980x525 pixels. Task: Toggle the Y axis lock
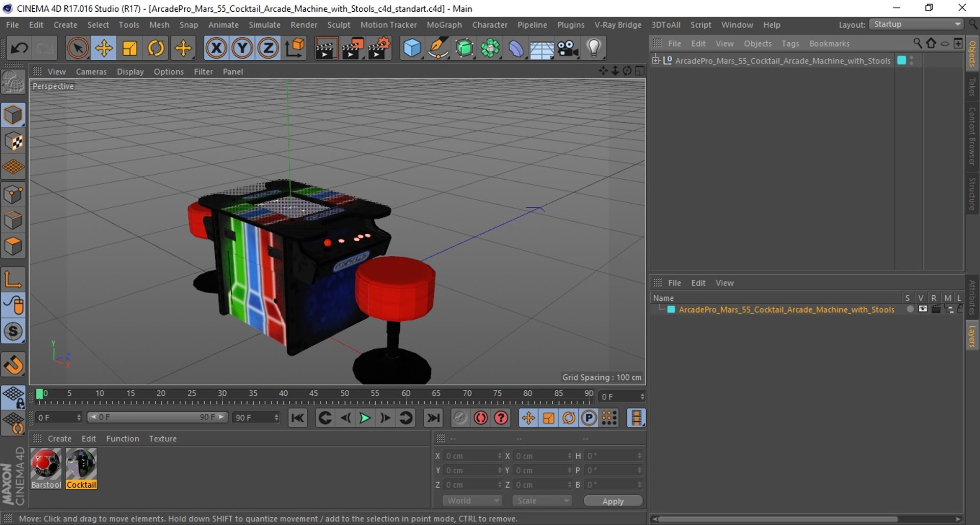point(242,48)
